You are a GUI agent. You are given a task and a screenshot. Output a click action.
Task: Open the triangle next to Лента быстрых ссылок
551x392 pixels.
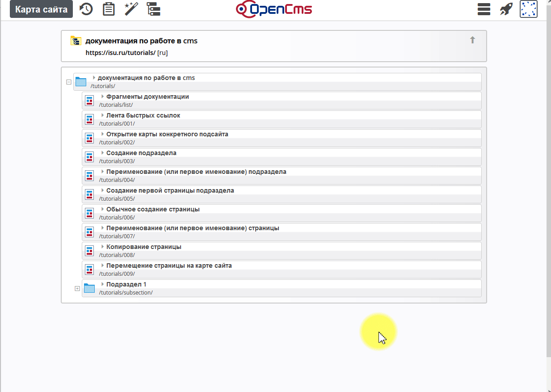click(x=102, y=115)
